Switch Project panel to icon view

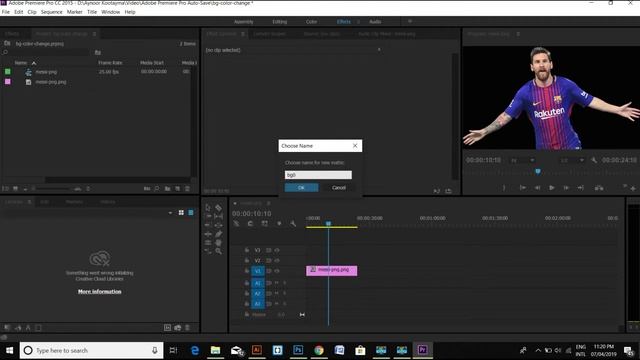coord(16,189)
